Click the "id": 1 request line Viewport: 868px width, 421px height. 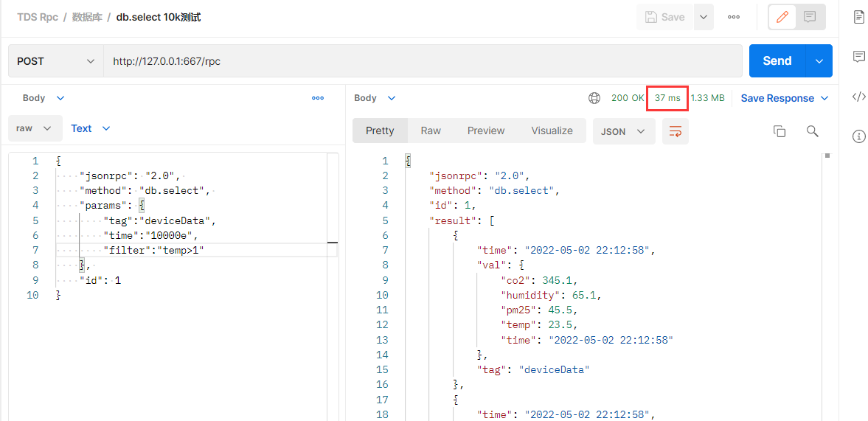[x=100, y=280]
